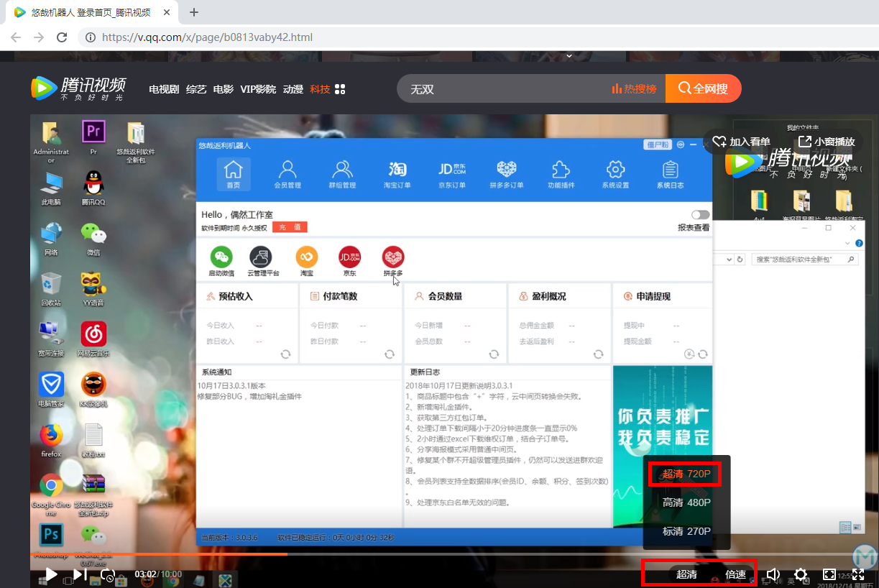Click the orange 全网搜 search button

(x=703, y=88)
